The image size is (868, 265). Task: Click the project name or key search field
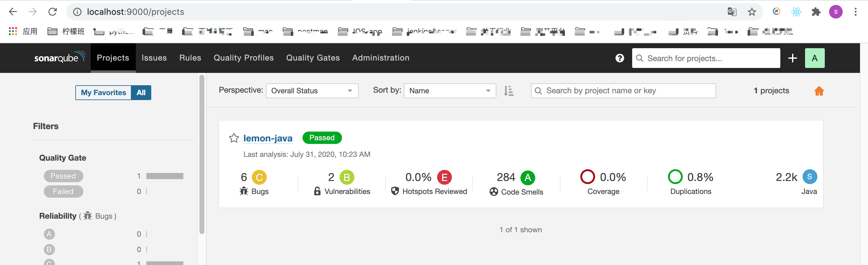[623, 91]
